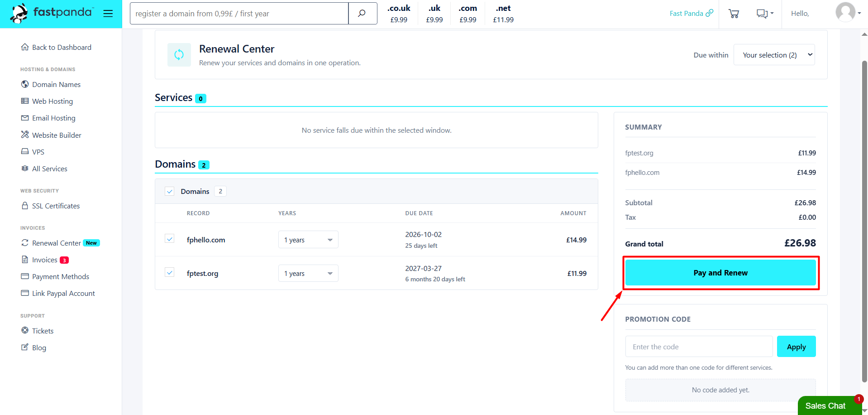Click the envelope icon for Email Hosting
This screenshot has height=415, width=868.
tap(25, 118)
